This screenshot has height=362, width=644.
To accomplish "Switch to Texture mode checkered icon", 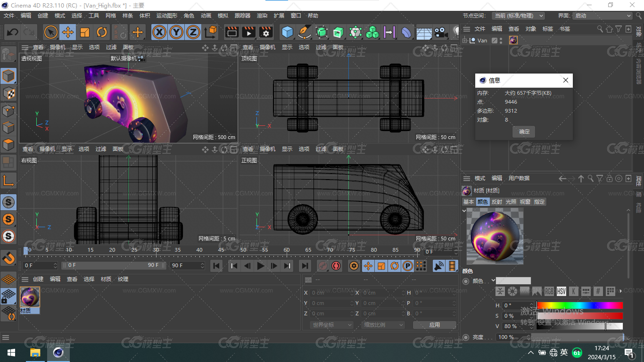I will (9, 93).
